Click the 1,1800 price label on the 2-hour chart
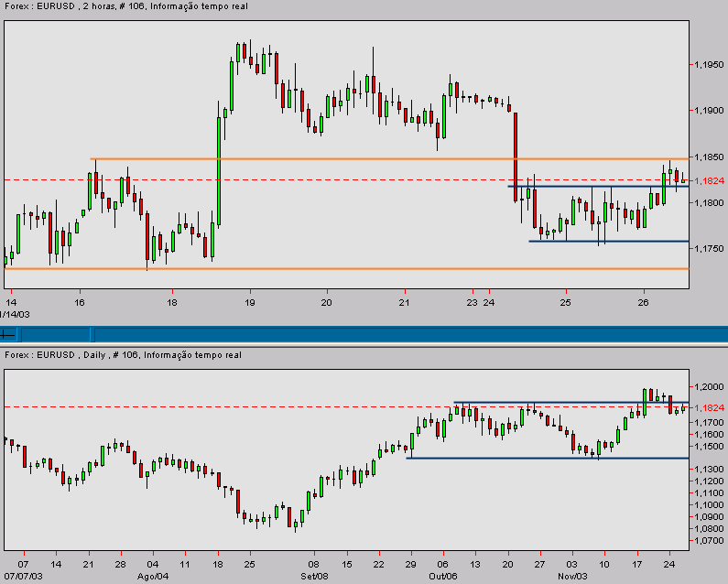The height and width of the screenshot is (584, 728). tap(709, 203)
